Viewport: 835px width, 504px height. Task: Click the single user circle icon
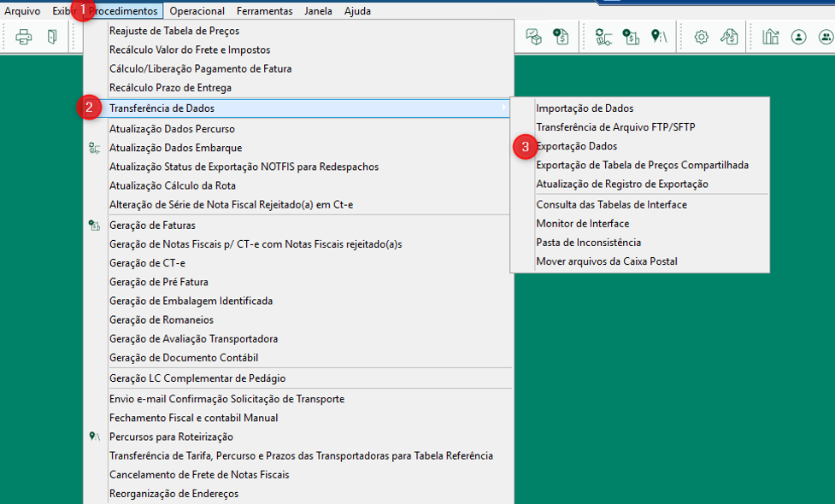tap(798, 37)
